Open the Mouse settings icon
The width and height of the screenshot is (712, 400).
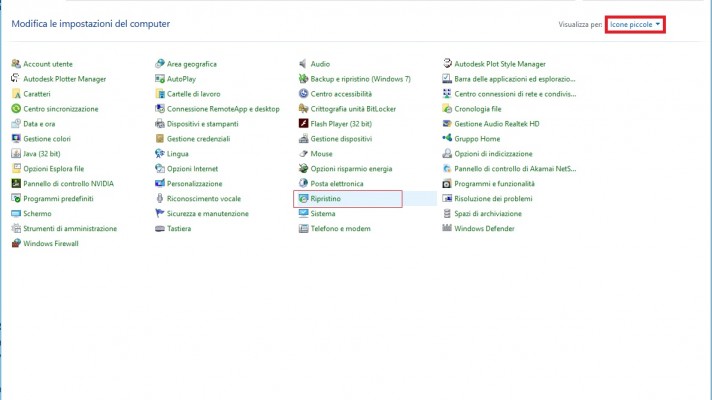pos(303,154)
